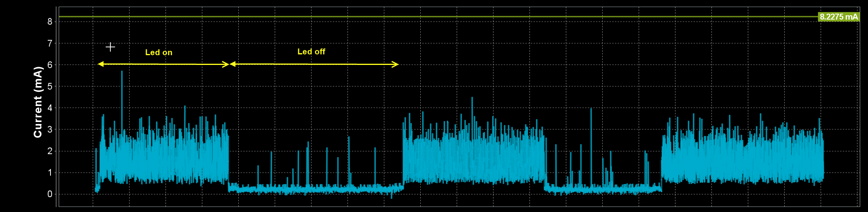
Task: Click the y-axis tick label 8
Action: (x=50, y=22)
